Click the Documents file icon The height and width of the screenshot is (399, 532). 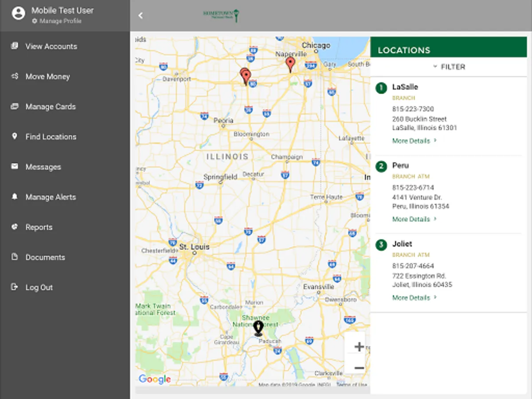(x=15, y=257)
